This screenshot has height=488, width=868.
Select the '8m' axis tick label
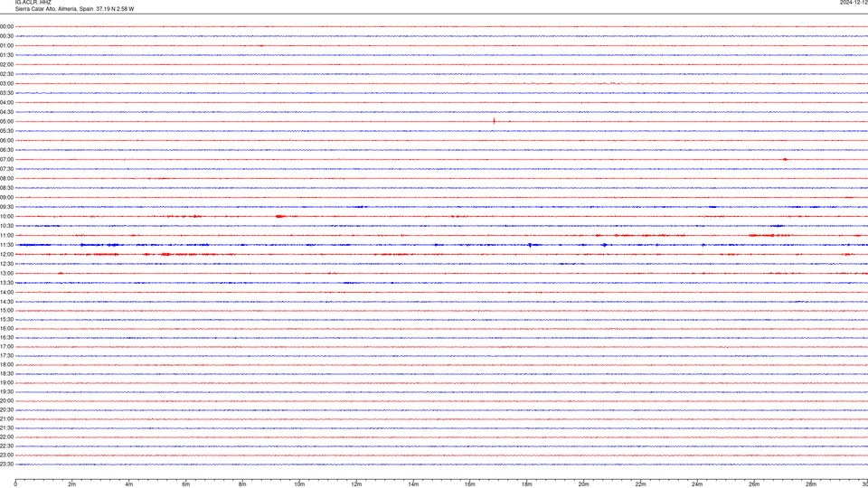click(x=242, y=484)
